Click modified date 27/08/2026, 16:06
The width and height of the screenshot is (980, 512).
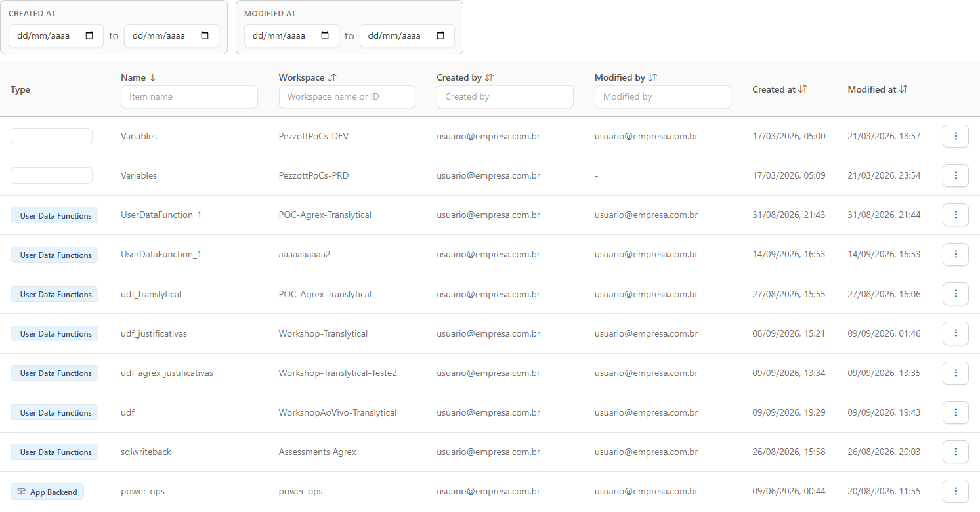pos(884,294)
